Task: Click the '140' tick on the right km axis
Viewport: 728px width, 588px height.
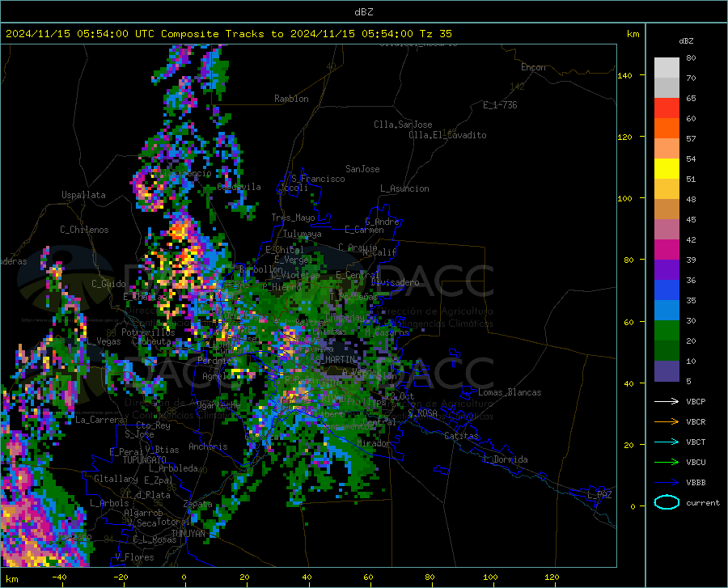Action: pyautogui.click(x=624, y=75)
